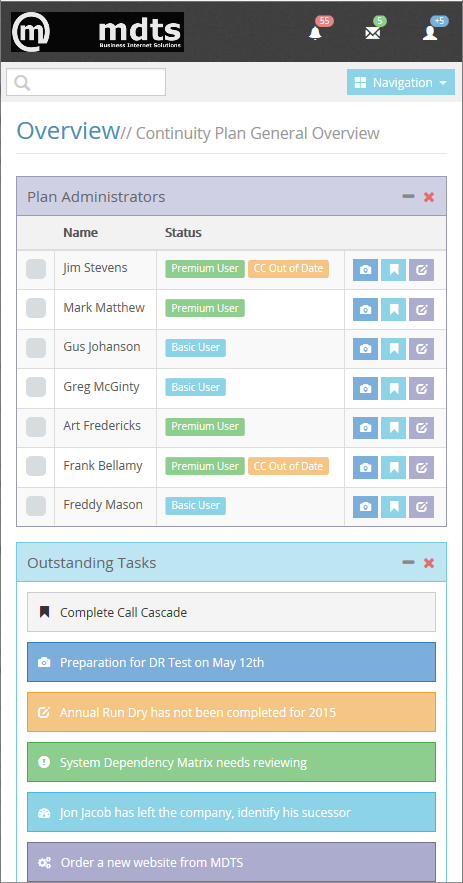Open the bell notifications icon
Screen dimensions: 463x883
[315, 33]
